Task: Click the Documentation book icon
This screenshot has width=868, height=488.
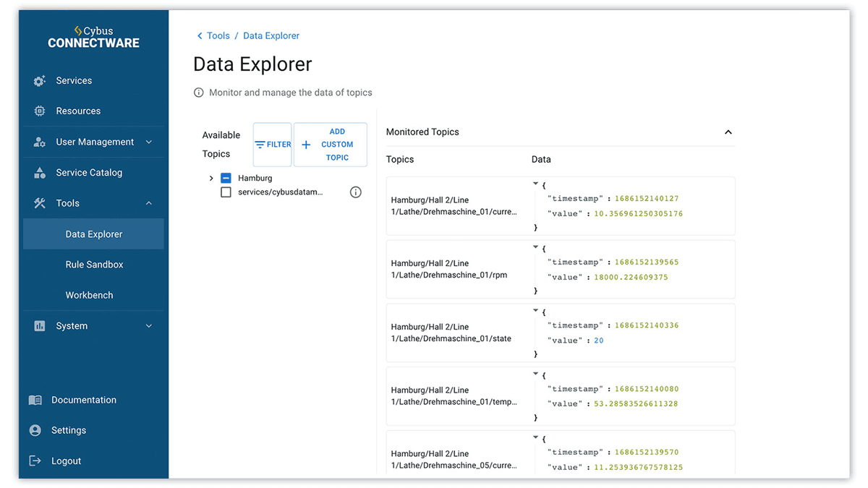Action: (35, 400)
